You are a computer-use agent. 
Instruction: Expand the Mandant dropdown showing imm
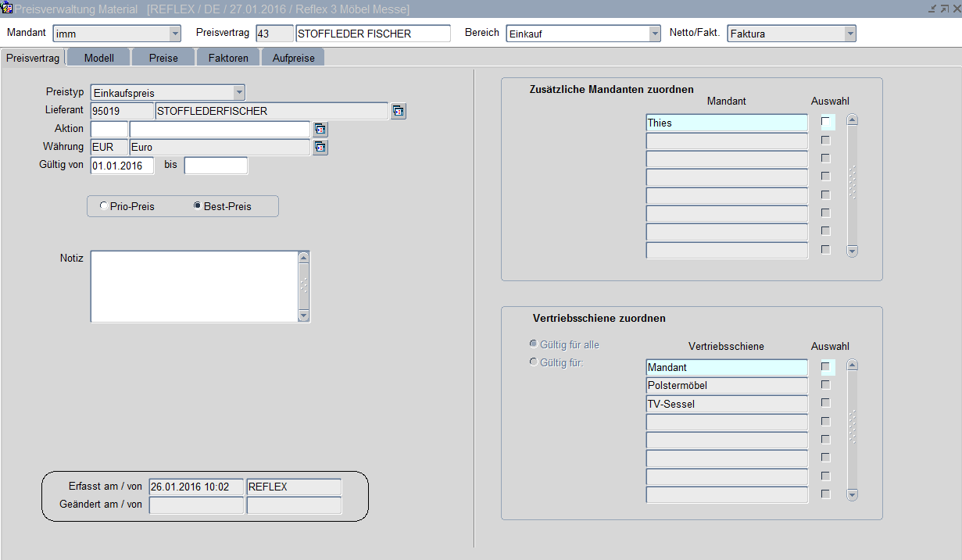[x=175, y=34]
